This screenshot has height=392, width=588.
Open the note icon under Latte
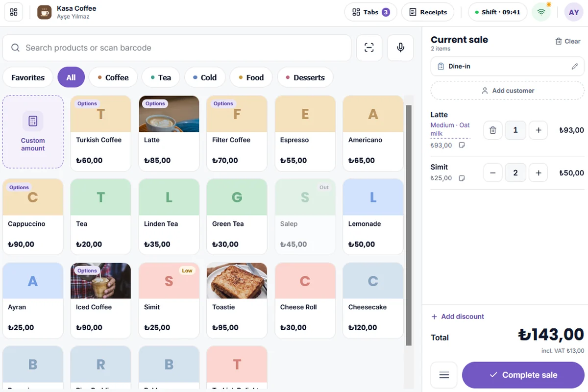pos(462,146)
